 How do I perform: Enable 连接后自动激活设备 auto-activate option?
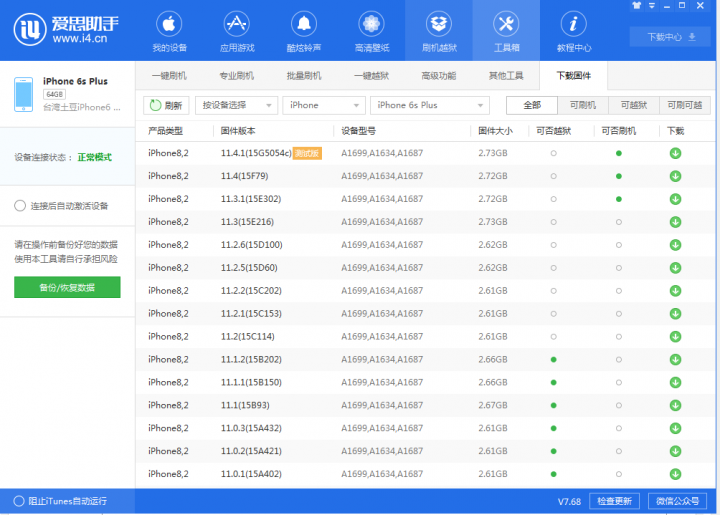[20, 206]
